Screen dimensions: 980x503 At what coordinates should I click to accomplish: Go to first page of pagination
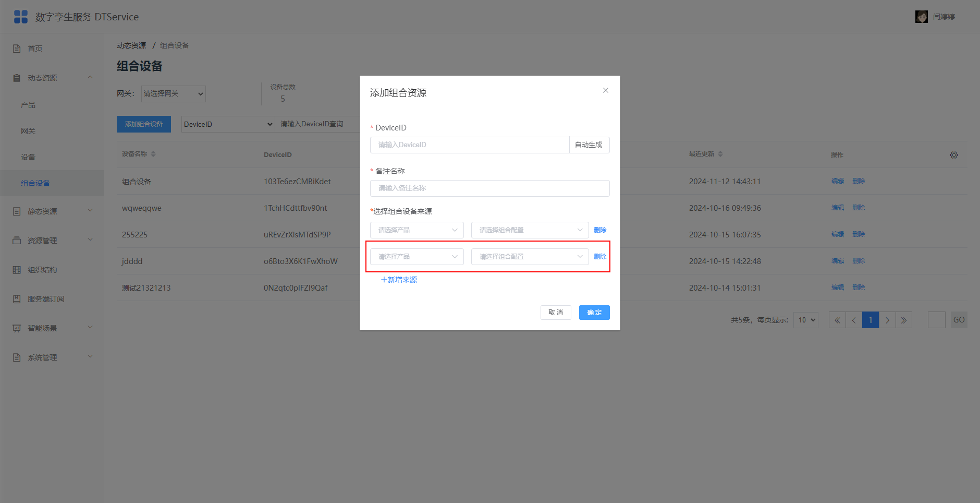pyautogui.click(x=837, y=320)
